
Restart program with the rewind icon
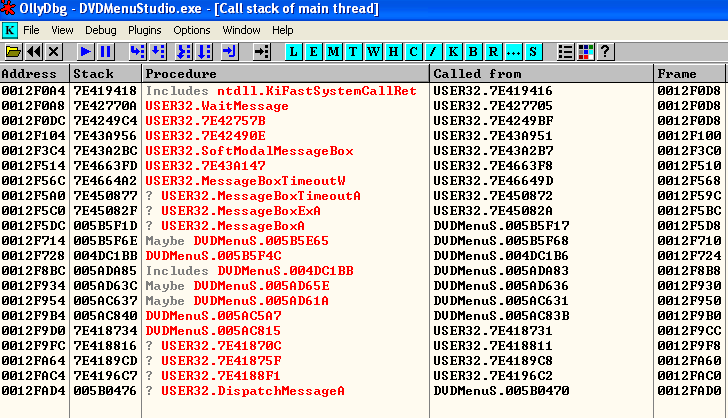tap(33, 52)
